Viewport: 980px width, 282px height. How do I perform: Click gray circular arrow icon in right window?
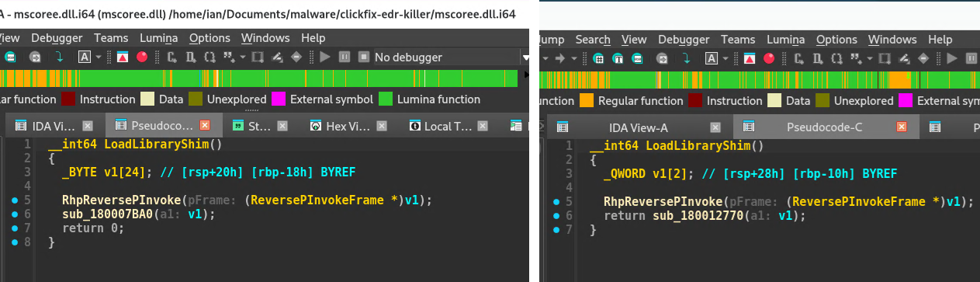pos(661,58)
